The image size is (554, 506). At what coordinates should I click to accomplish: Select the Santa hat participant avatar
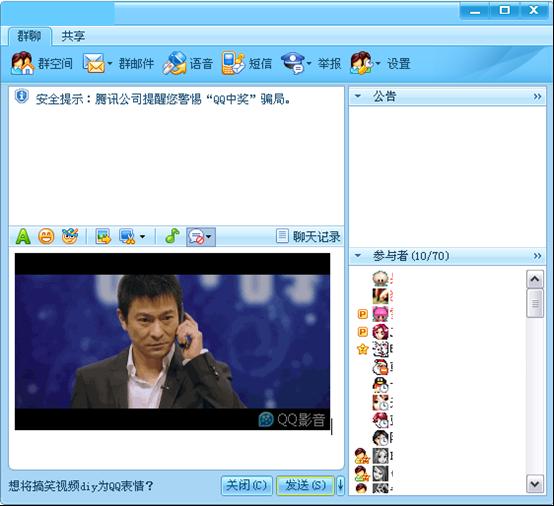point(381,367)
